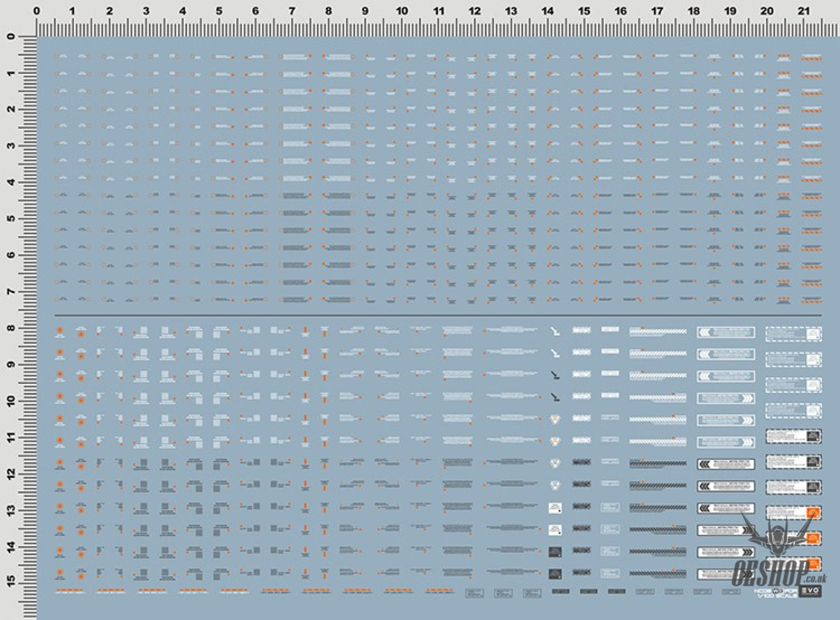Pick the first white square logo decal
The height and width of the screenshot is (620, 840).
point(555,508)
